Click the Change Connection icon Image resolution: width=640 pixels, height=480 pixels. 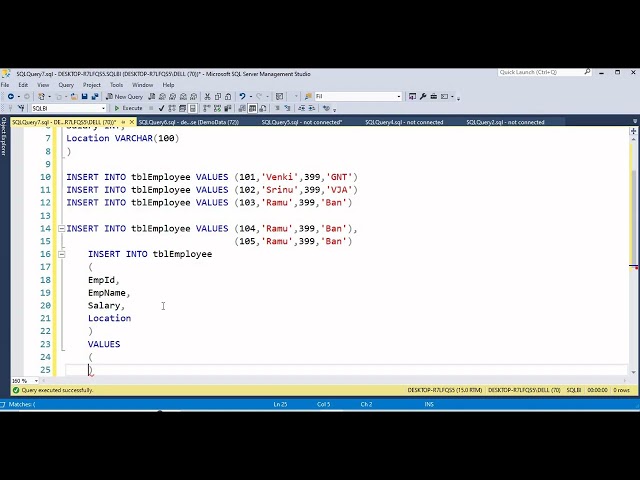pos(21,108)
